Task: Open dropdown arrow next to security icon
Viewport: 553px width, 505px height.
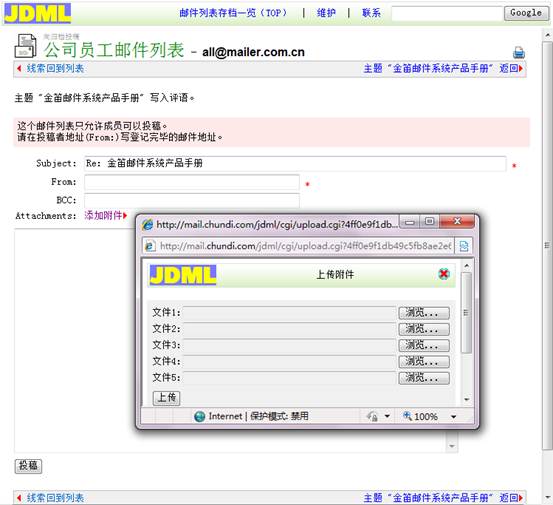Action: [x=387, y=416]
